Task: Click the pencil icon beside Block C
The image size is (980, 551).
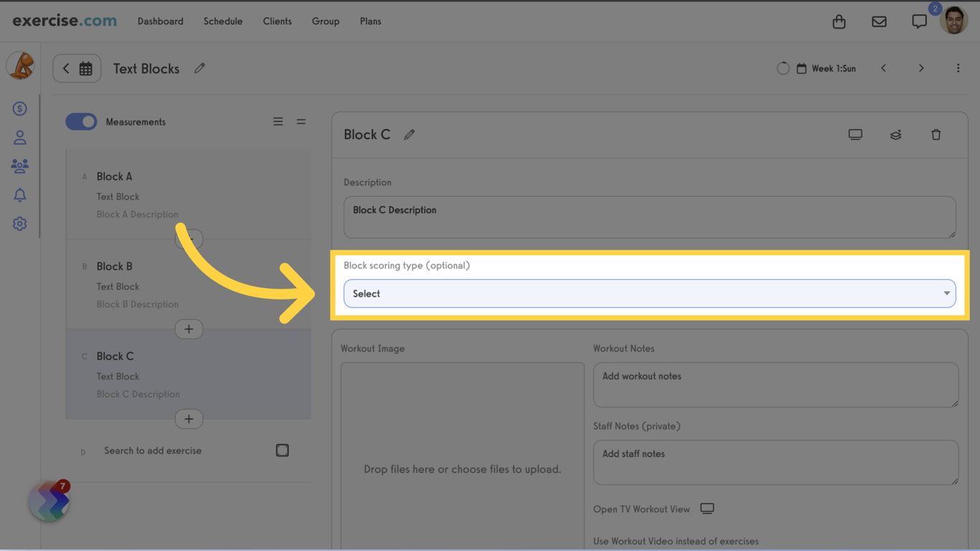Action: (409, 134)
